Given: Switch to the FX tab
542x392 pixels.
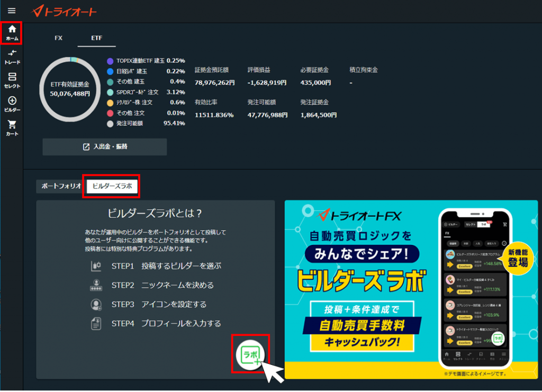Looking at the screenshot, I should pos(58,38).
